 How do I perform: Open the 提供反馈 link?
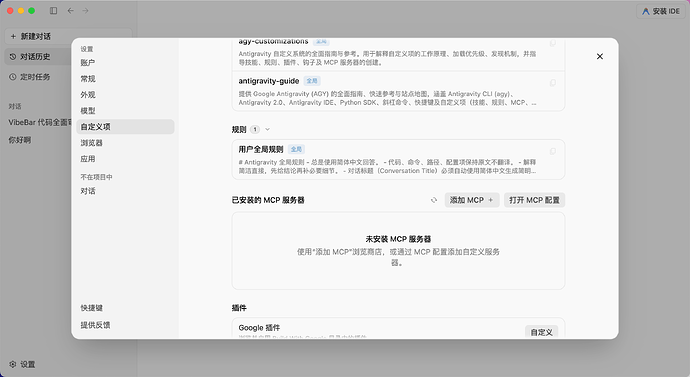(x=95, y=325)
